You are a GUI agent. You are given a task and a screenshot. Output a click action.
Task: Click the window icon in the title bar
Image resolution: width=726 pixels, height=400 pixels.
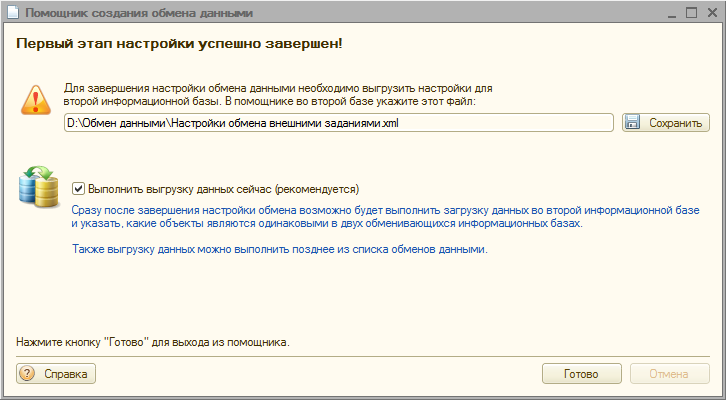pos(11,14)
